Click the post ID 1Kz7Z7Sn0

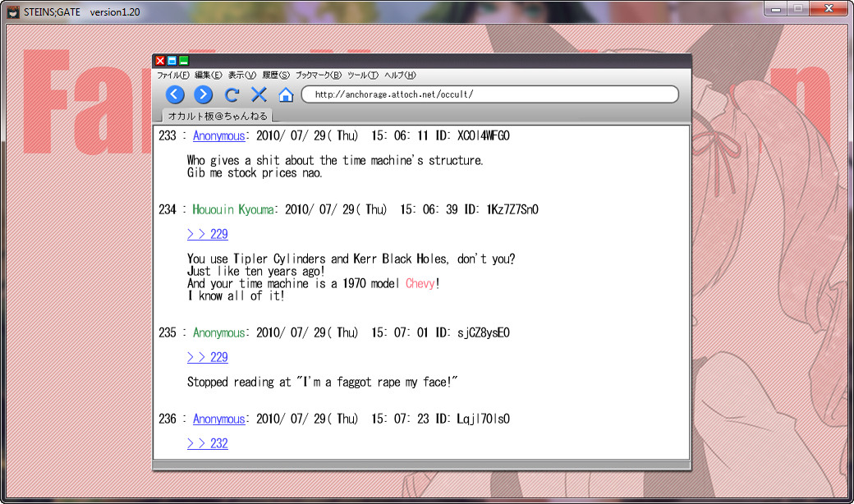click(512, 209)
